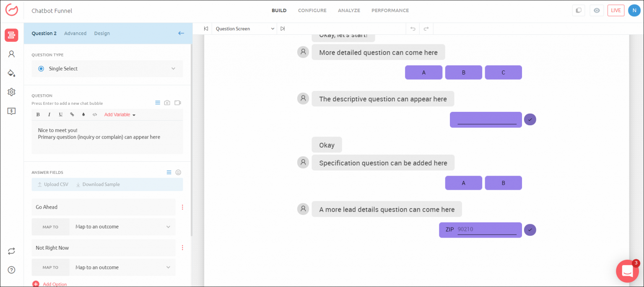Screen dimensions: 644x287
Task: Open the settings gear in left sidebar
Action: pyautogui.click(x=11, y=92)
